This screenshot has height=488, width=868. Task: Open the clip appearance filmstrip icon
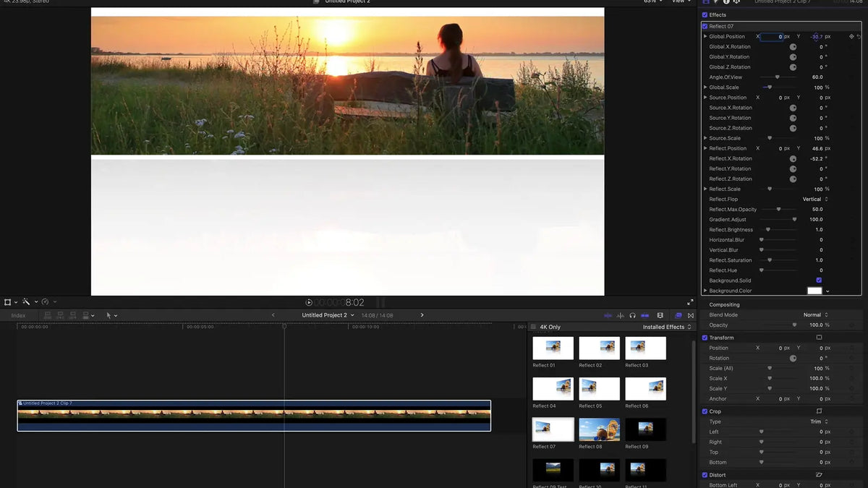pyautogui.click(x=660, y=315)
